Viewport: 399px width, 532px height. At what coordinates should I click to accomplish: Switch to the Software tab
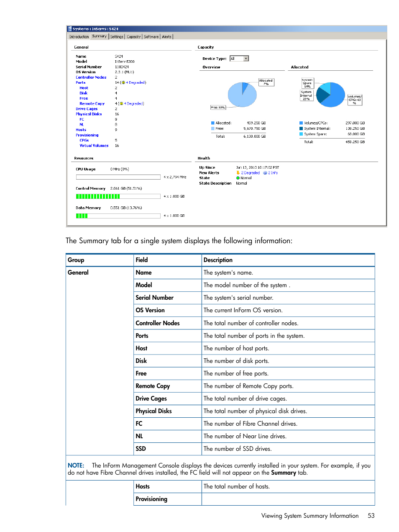151,37
